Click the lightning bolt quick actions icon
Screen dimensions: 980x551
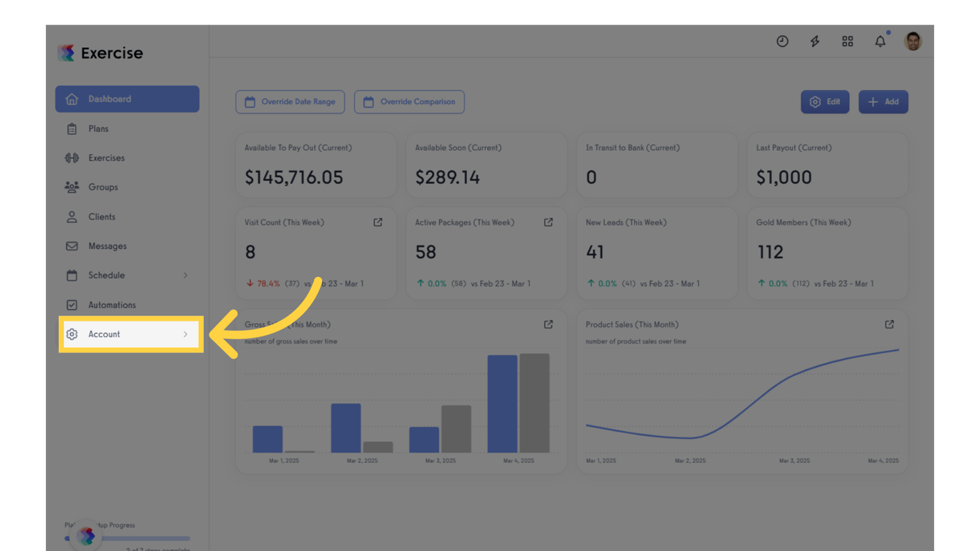(x=815, y=42)
